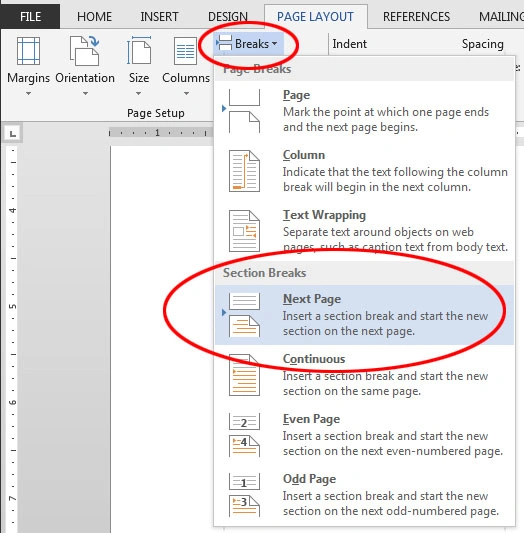Switch to the INSERT tab
Screen dimensions: 524x533
click(x=159, y=17)
